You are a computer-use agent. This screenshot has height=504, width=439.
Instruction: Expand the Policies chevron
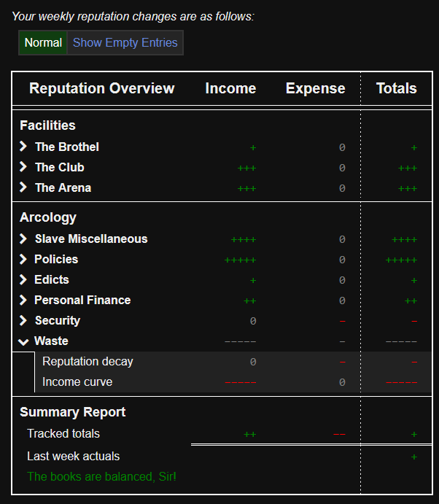point(23,260)
